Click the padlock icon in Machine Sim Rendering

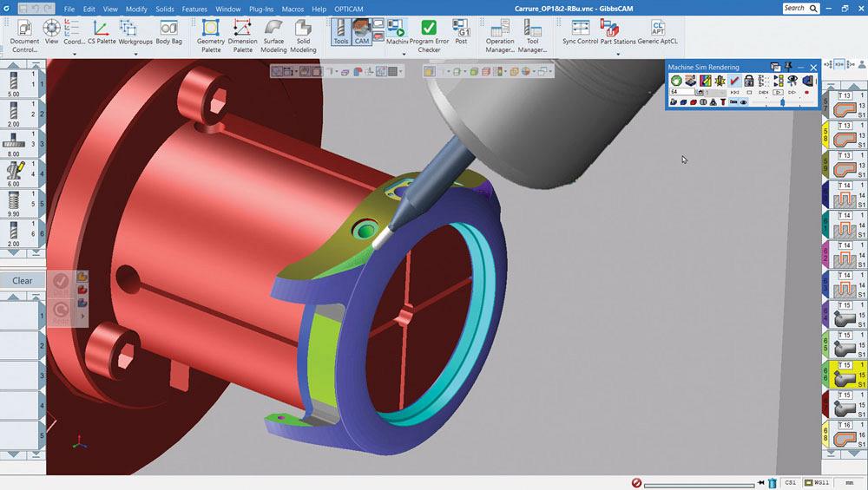coord(749,80)
